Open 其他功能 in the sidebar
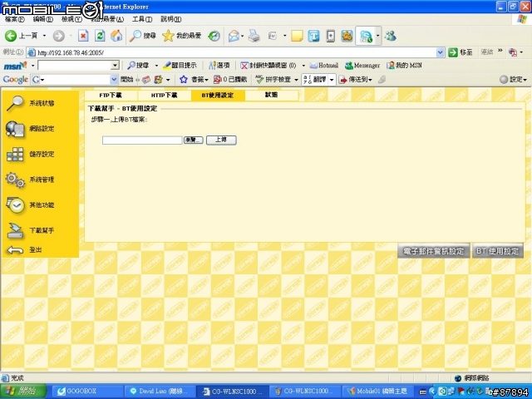The image size is (532, 399). (42, 205)
